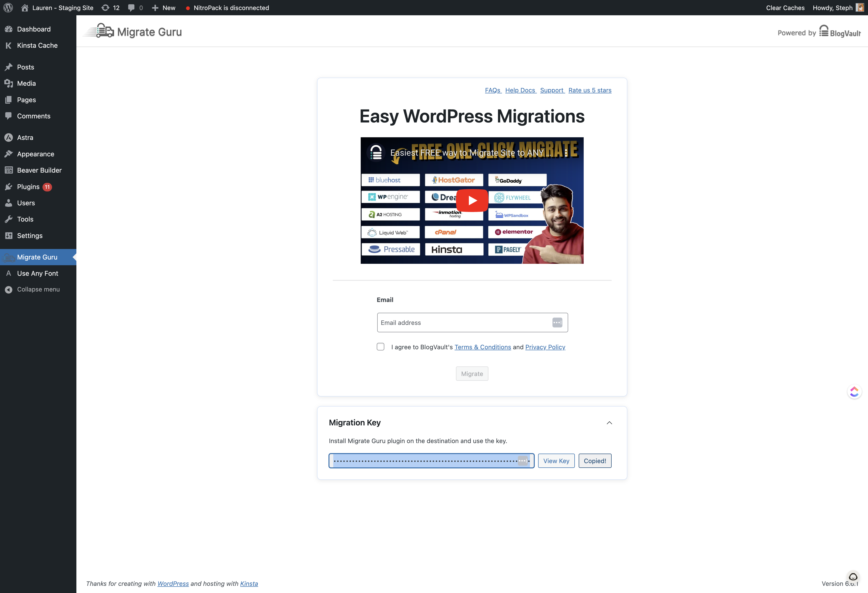Viewport: 868px width, 593px height.
Task: Play the YouTube migration video
Action: [472, 201]
